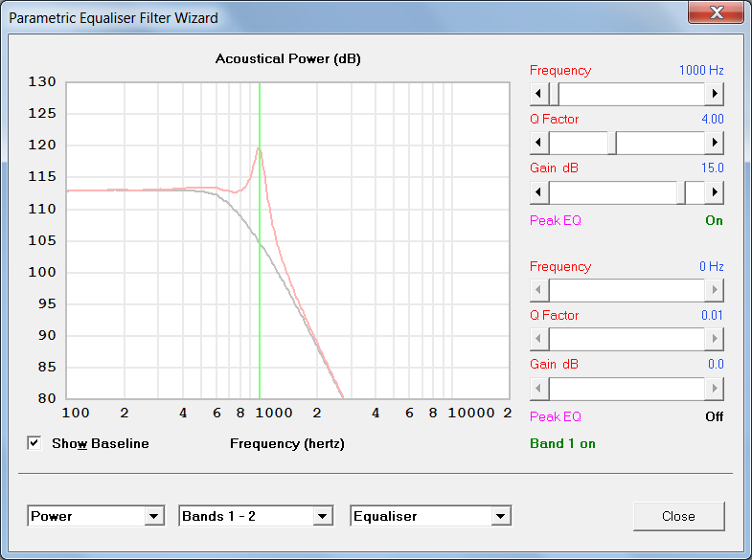Click the 0.01 Q Factor value

pos(712,315)
